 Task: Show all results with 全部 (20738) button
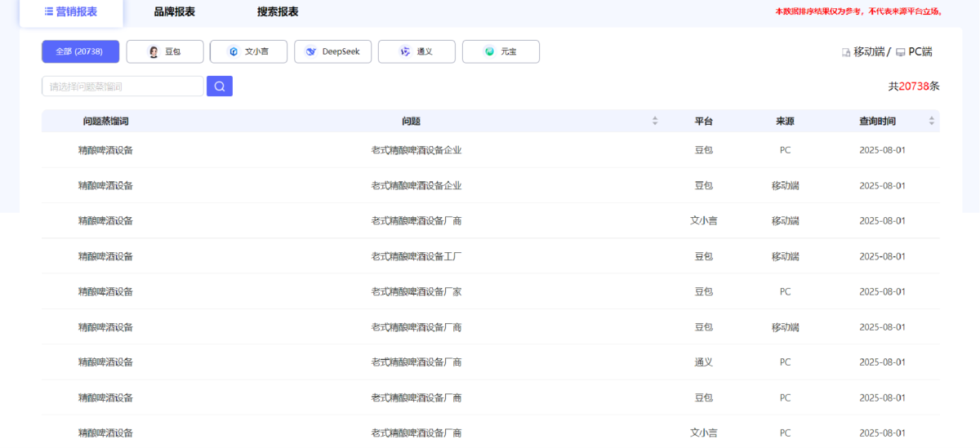(x=80, y=51)
